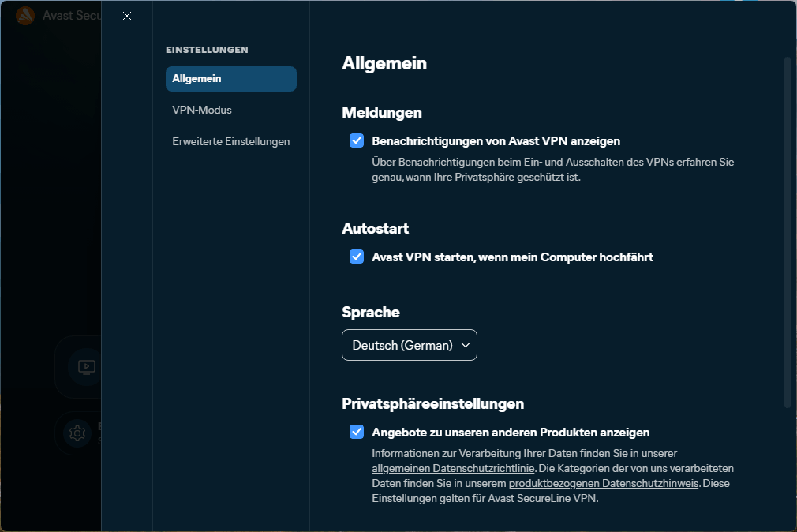The height and width of the screenshot is (532, 797).
Task: Click the EINSTELLUNGEN sidebar header
Action: pos(207,49)
